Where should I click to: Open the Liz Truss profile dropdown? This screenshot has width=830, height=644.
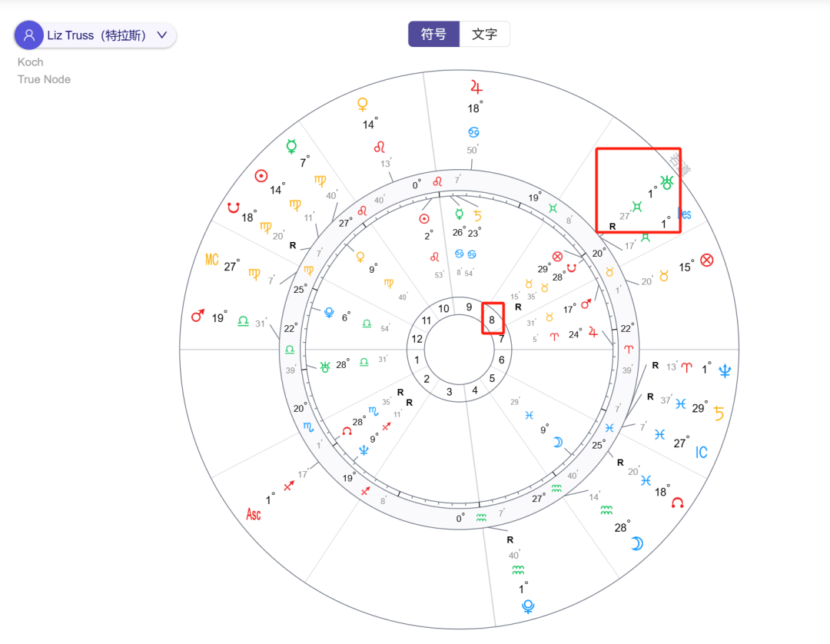(x=161, y=35)
